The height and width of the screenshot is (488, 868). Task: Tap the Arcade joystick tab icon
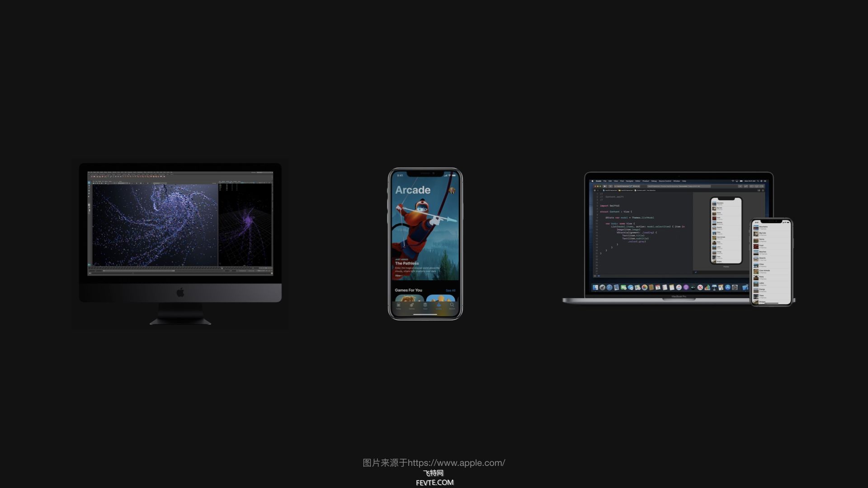click(x=439, y=305)
